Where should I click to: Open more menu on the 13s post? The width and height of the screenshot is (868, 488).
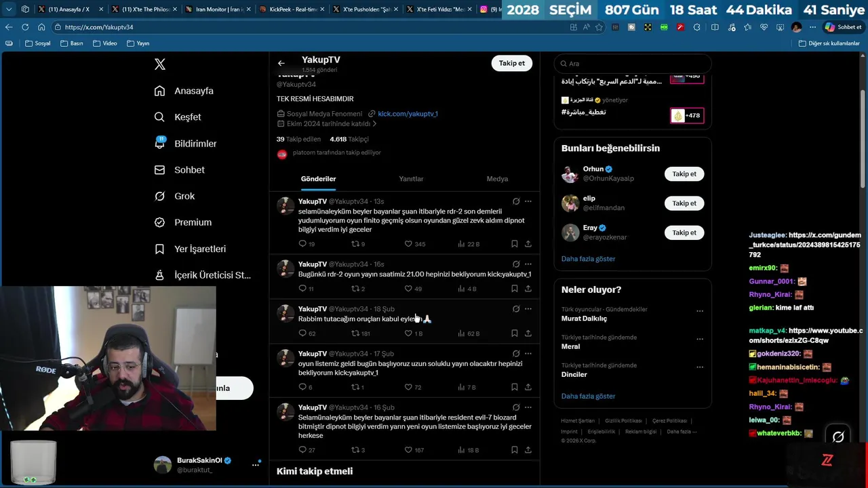[528, 201]
